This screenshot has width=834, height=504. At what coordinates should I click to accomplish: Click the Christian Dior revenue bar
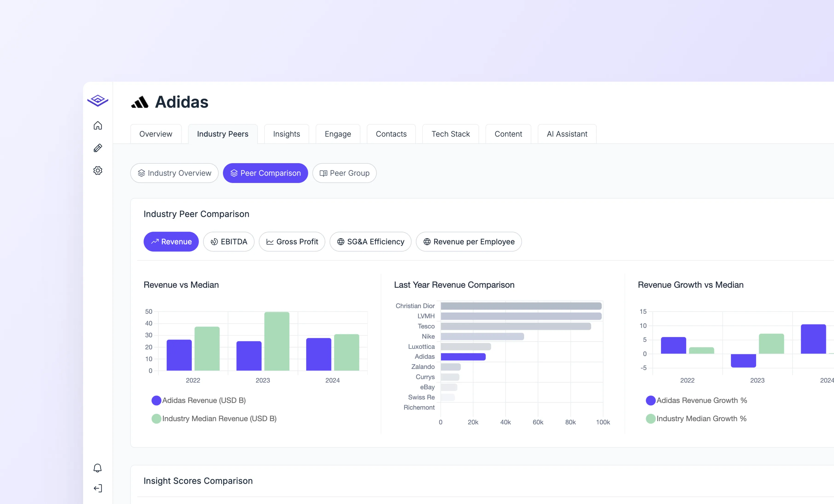tap(521, 306)
